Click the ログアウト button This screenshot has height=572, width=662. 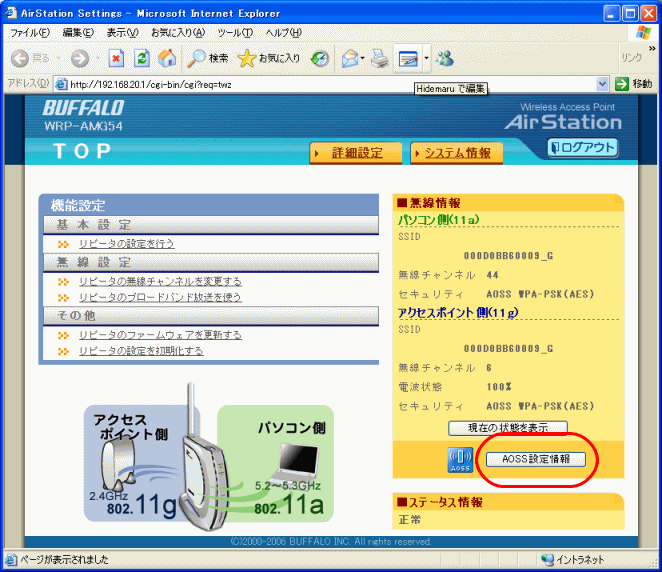coord(583,148)
